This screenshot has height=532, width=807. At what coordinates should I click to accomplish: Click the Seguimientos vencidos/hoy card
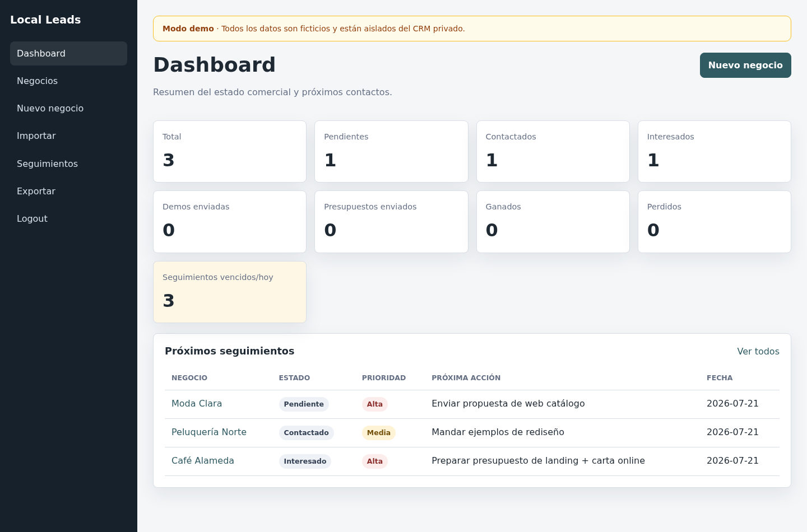point(230,292)
